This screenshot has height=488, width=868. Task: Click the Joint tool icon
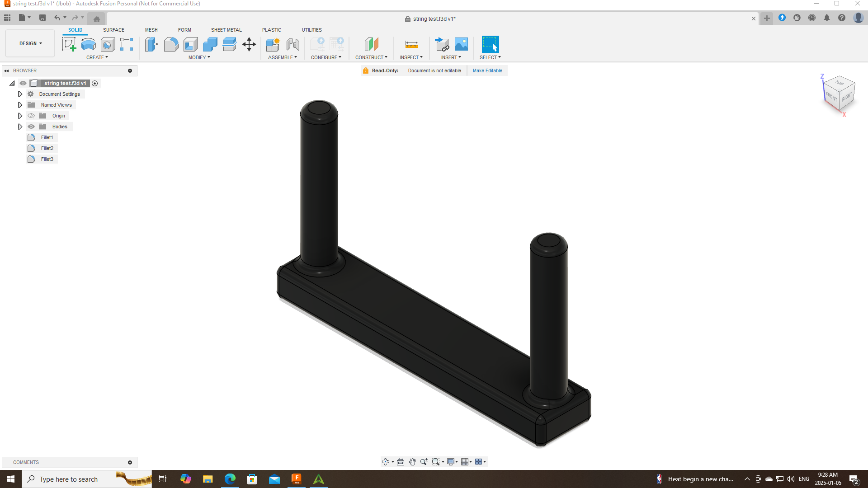coord(292,44)
